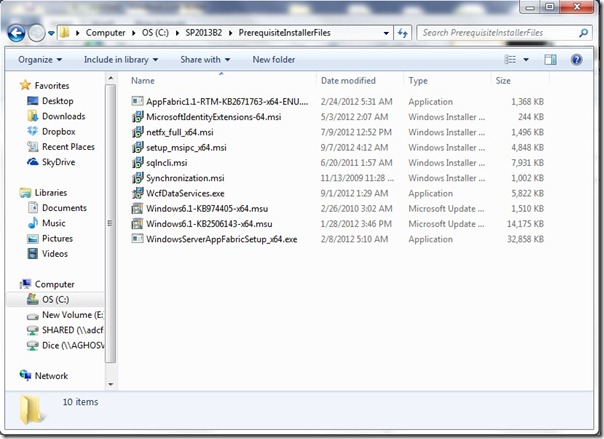Open Videos library
The height and width of the screenshot is (439, 604).
click(55, 254)
